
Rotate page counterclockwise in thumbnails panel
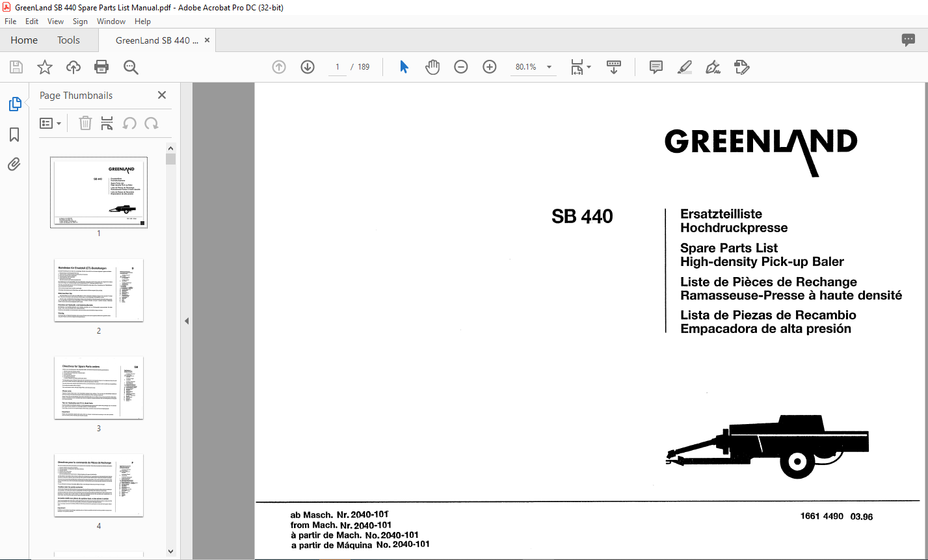[129, 124]
